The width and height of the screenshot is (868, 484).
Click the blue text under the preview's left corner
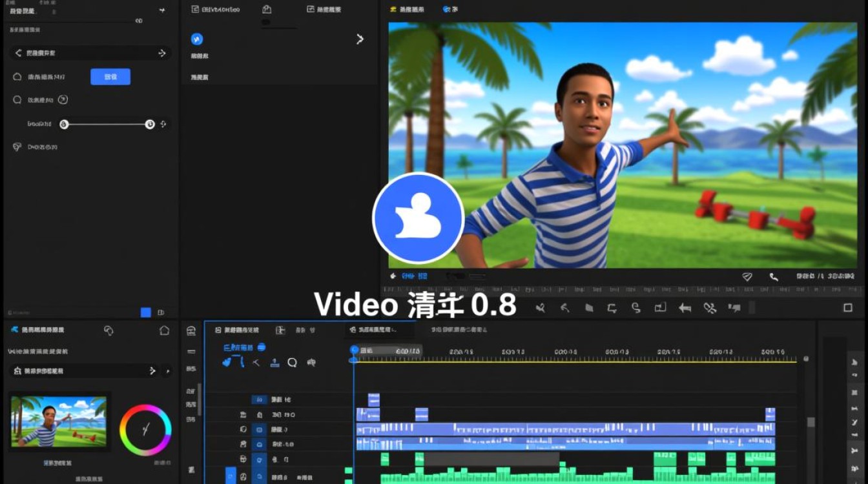[414, 276]
